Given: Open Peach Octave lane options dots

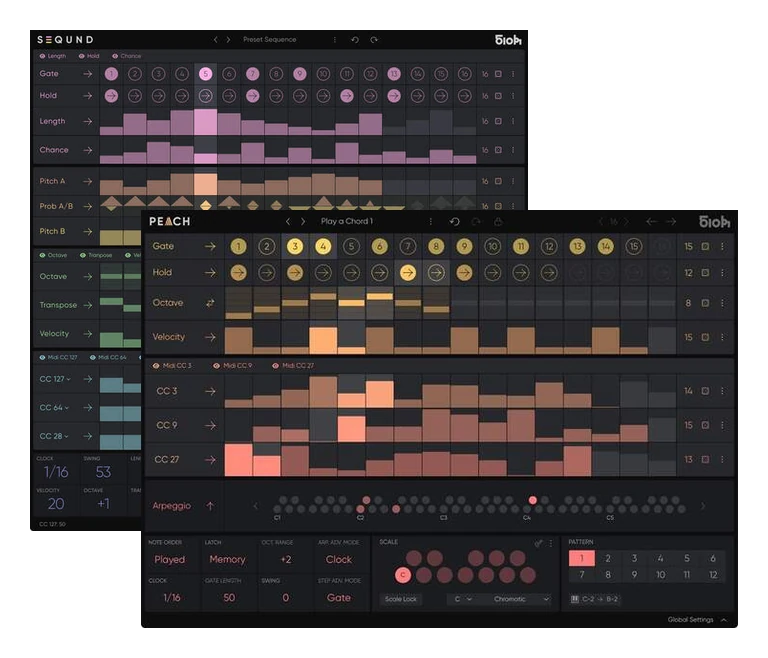Looking at the screenshot, I should (x=722, y=303).
